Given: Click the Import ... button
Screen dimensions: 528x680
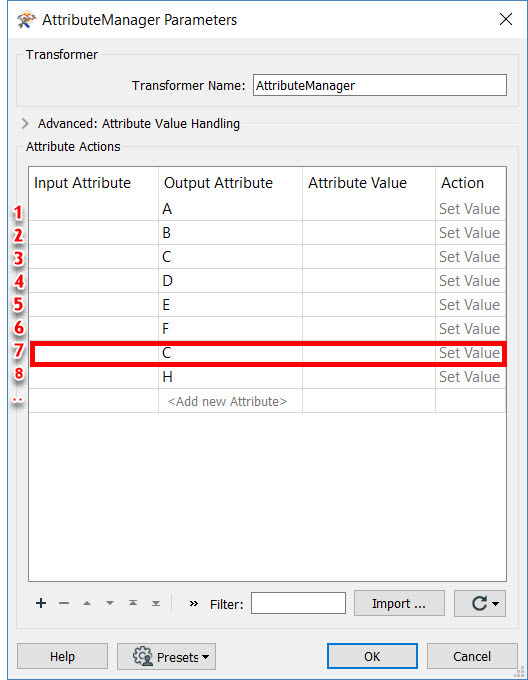Looking at the screenshot, I should (399, 603).
